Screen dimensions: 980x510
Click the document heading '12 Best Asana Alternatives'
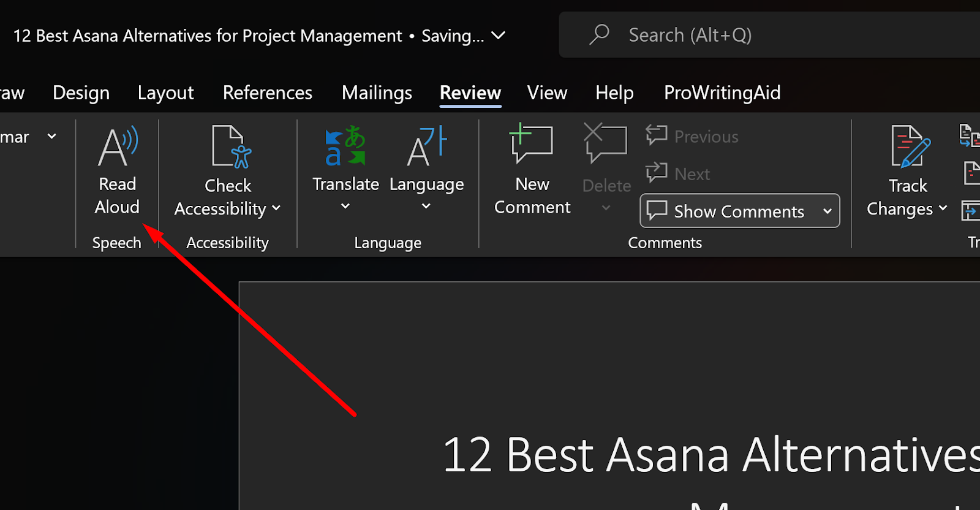pyautogui.click(x=710, y=455)
